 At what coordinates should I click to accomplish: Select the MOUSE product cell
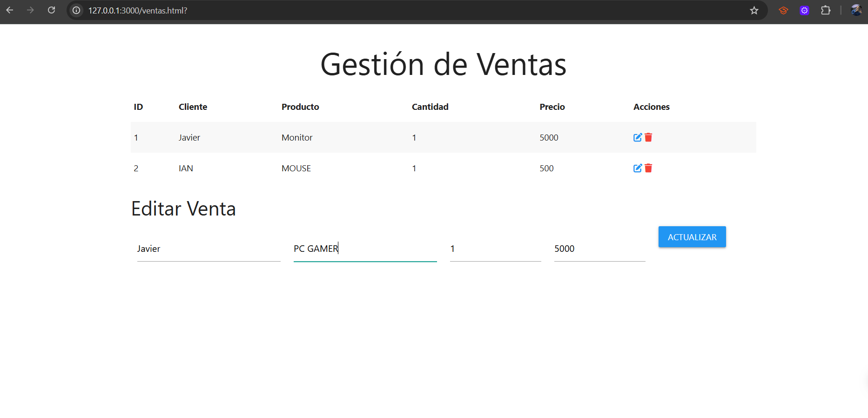(x=296, y=169)
